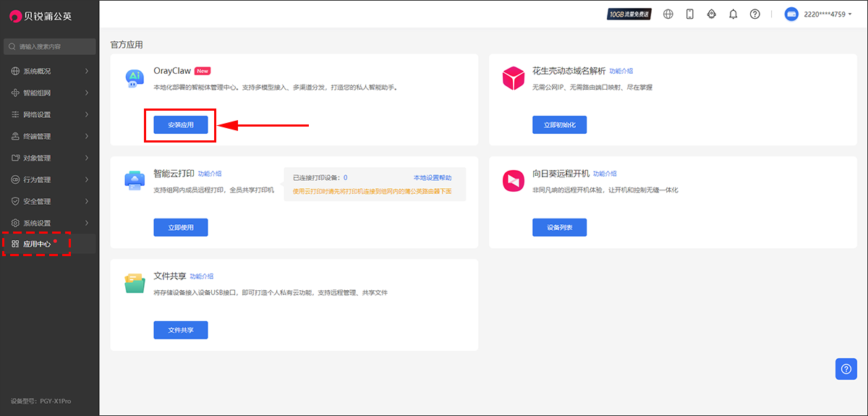Click 立即初始化 button for 花生壳
The width and height of the screenshot is (868, 416).
[559, 125]
